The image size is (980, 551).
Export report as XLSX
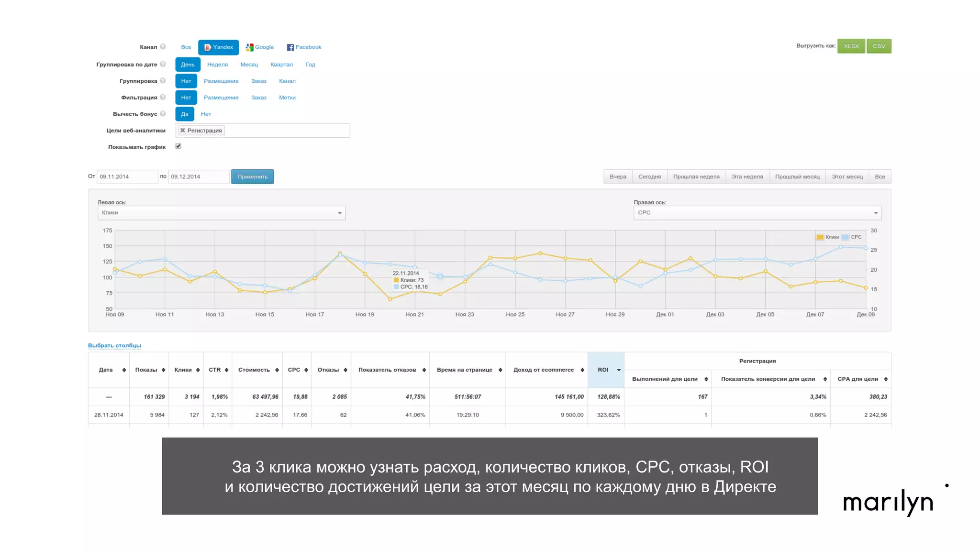coord(851,46)
